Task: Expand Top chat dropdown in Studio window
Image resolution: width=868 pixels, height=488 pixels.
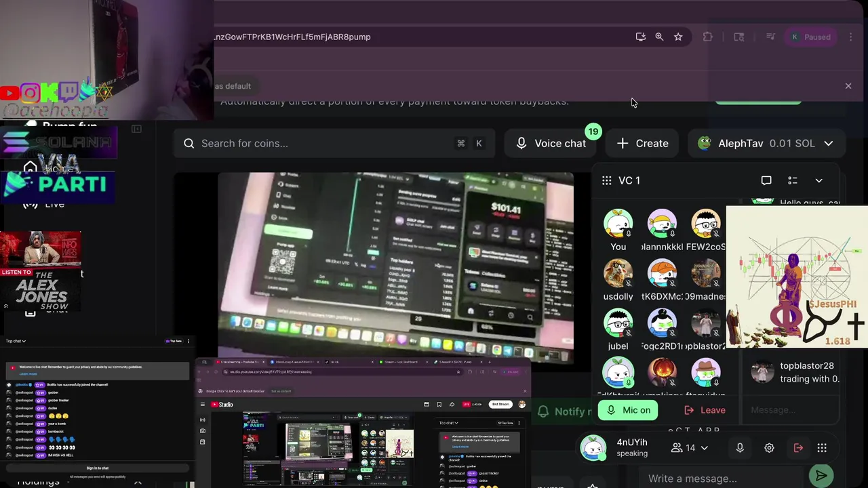Action: point(448,423)
